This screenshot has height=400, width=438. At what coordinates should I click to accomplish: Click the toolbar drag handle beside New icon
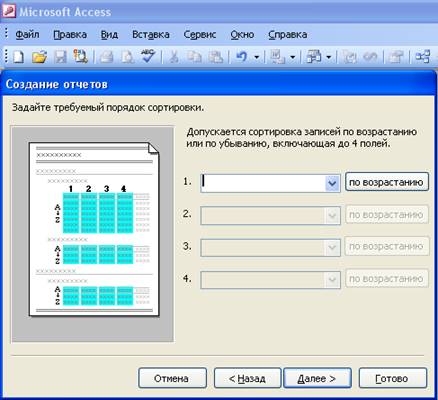coord(6,57)
